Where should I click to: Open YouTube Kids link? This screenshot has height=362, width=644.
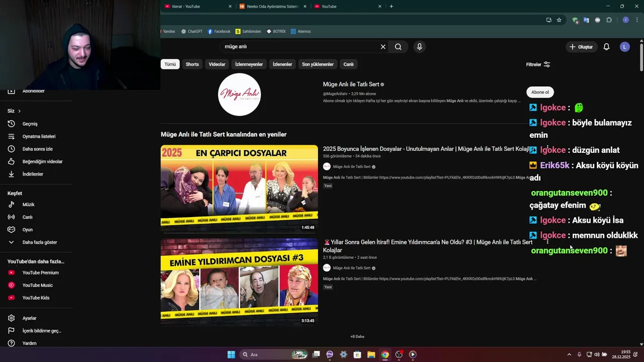coord(36,298)
